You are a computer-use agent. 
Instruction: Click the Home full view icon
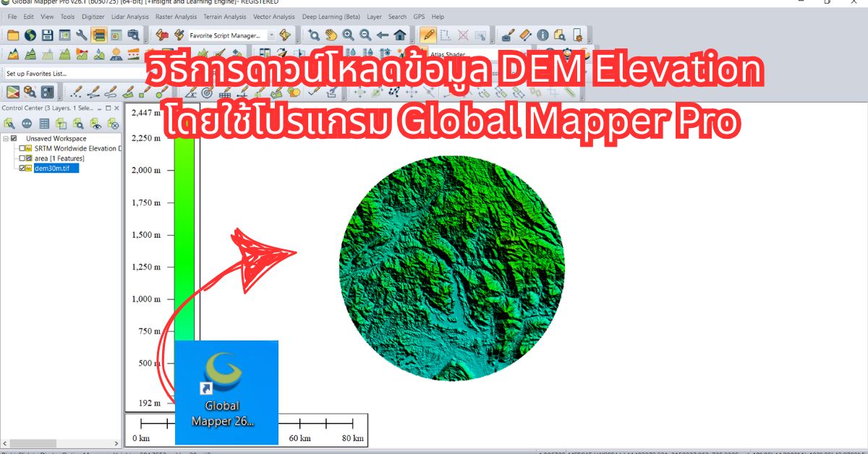(400, 35)
